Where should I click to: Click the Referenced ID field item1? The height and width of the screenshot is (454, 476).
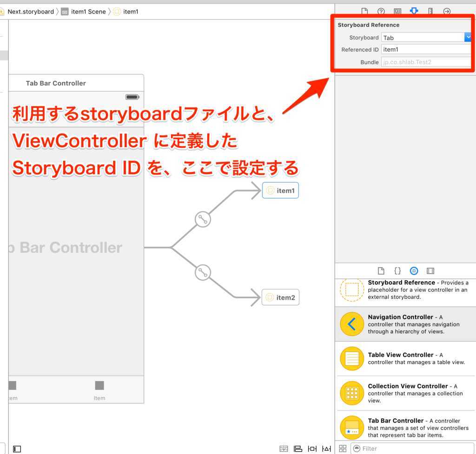click(426, 49)
